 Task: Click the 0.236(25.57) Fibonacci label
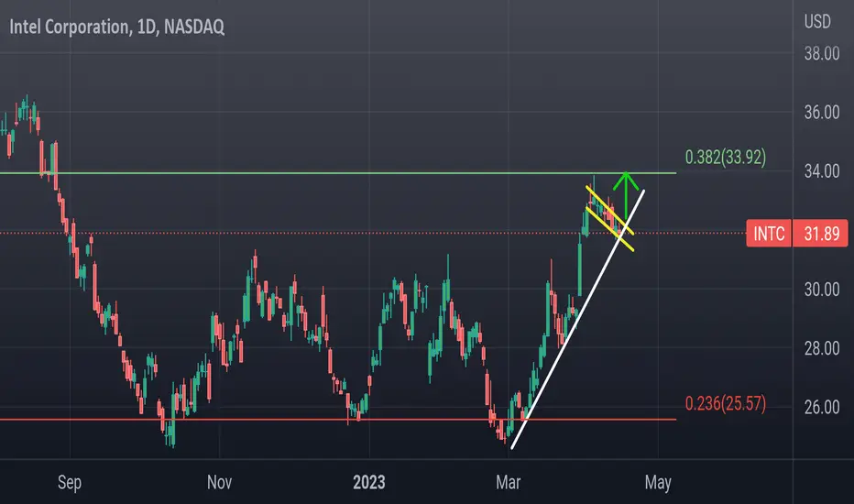(726, 403)
